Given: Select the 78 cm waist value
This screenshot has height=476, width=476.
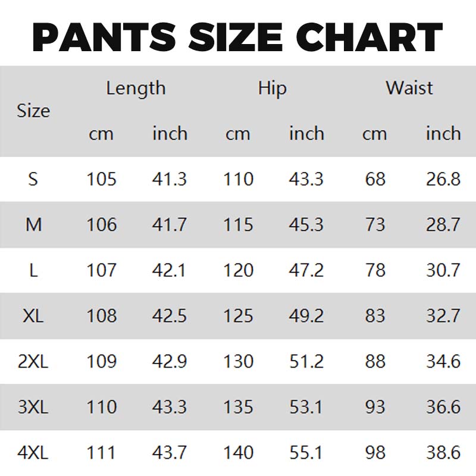Looking at the screenshot, I should (x=375, y=270).
